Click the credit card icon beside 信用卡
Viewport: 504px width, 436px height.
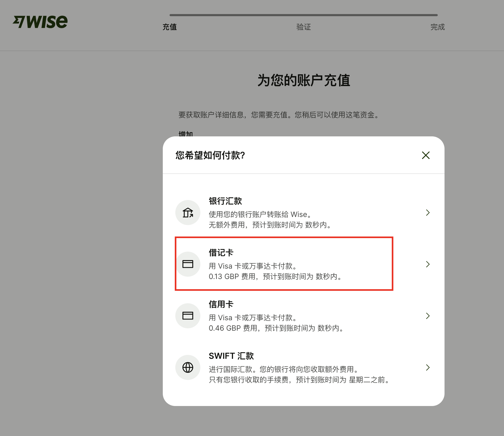[x=188, y=316]
